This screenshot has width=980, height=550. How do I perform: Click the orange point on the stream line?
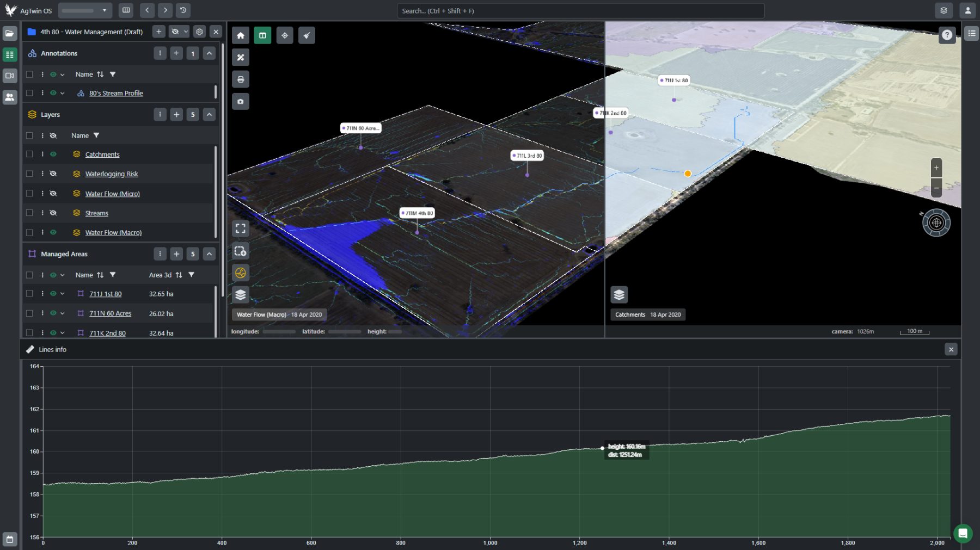[x=688, y=174]
